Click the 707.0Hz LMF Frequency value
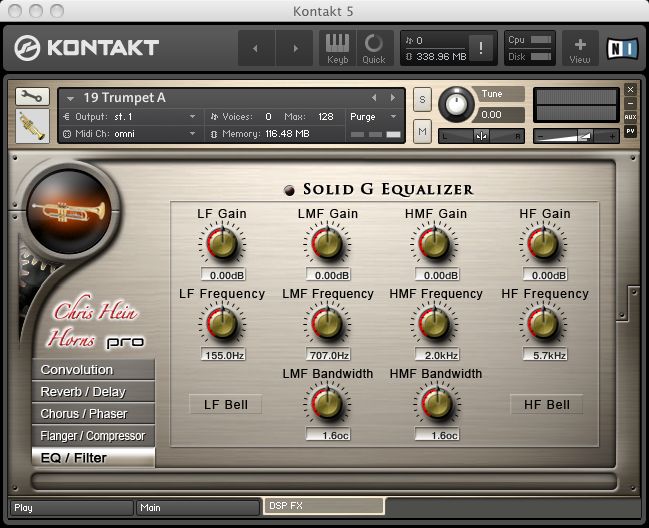Image resolution: width=649 pixels, height=528 pixels. (329, 355)
